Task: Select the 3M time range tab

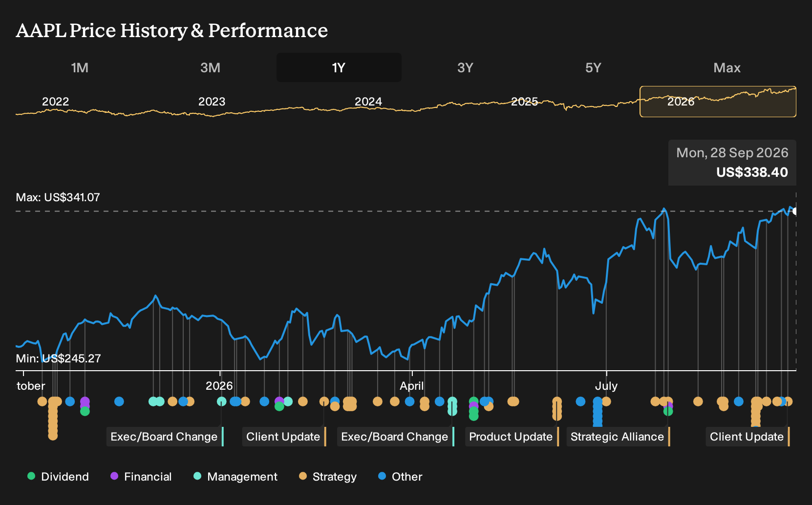Action: point(210,67)
